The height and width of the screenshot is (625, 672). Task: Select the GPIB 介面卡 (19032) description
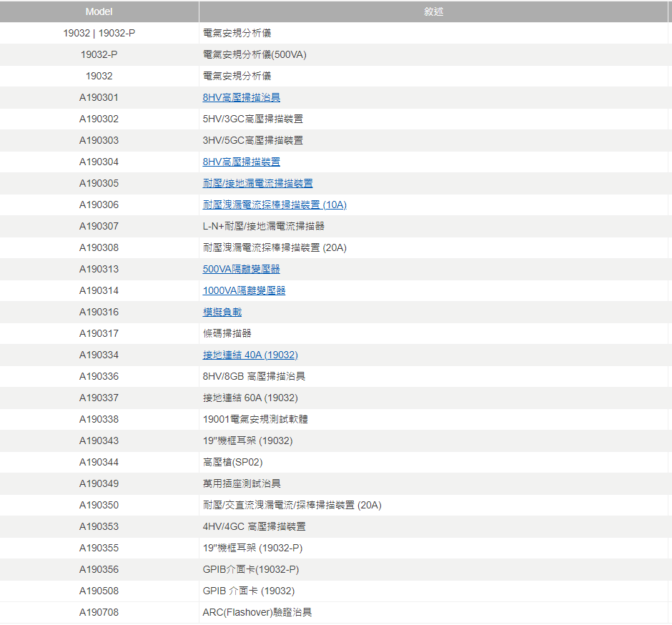pyautogui.click(x=249, y=590)
